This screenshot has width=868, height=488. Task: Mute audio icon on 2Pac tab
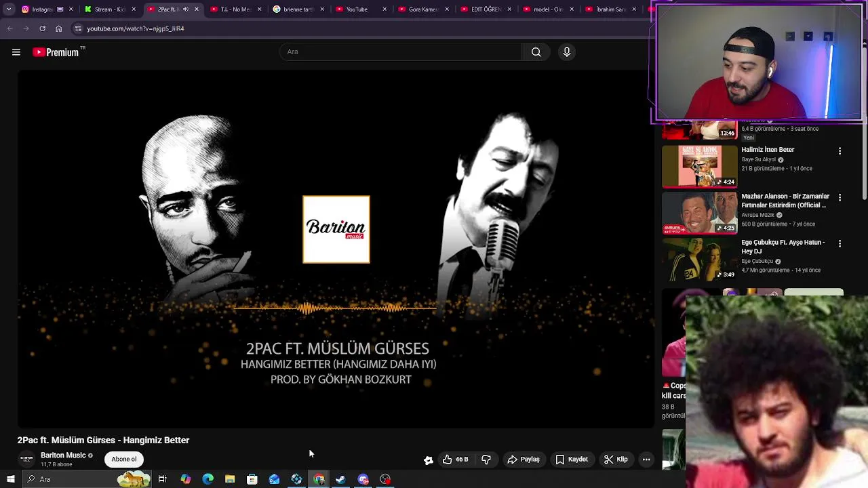[x=185, y=9]
